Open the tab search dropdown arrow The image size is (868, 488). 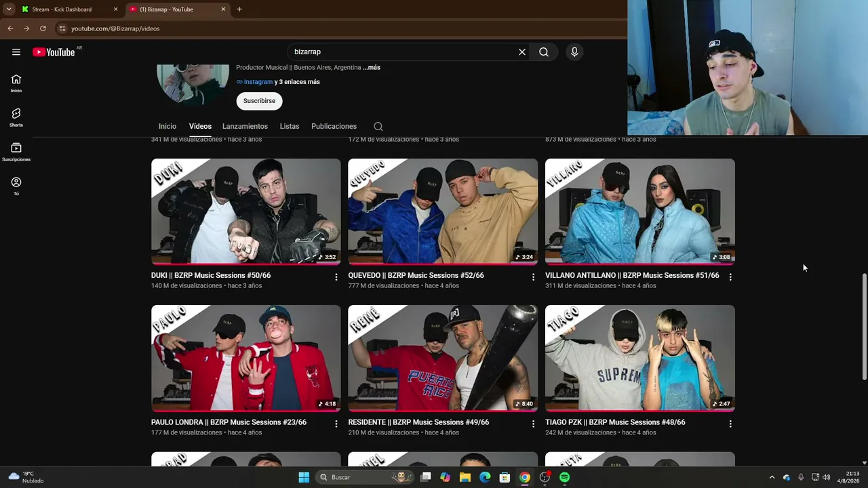[x=9, y=9]
